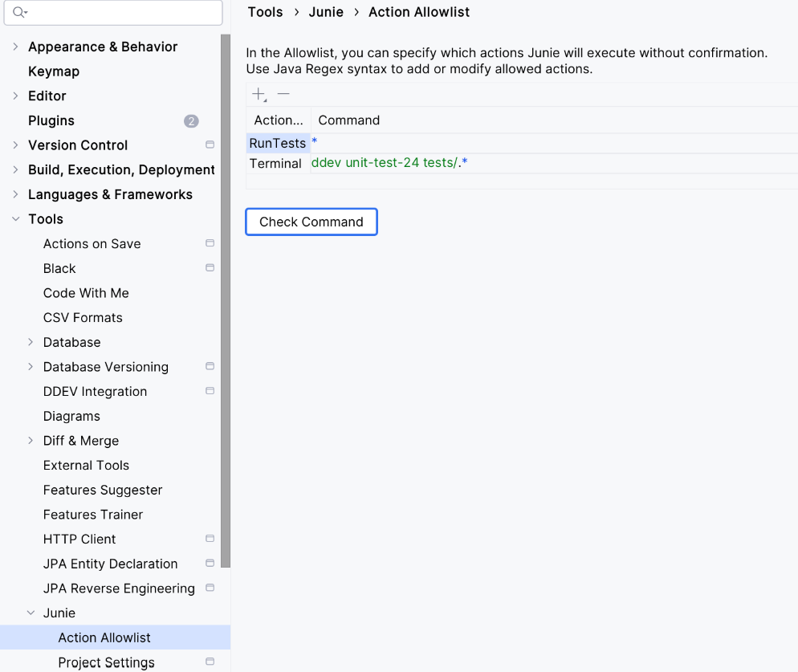Viewport: 798px width, 672px height.
Task: Expand the Languages & Frameworks section
Action: pyautogui.click(x=15, y=194)
